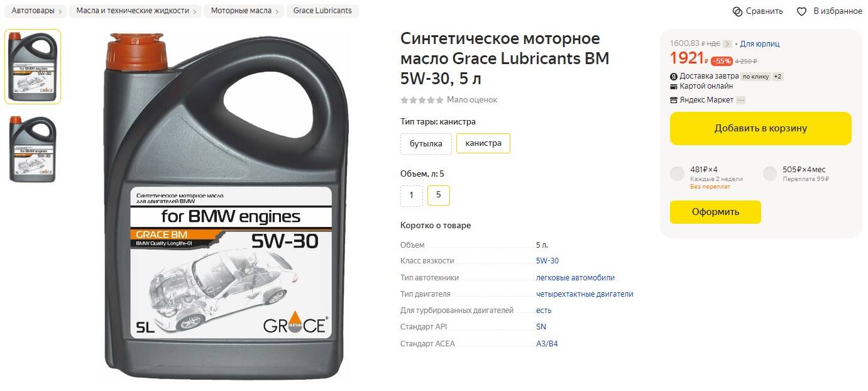This screenshot has width=868, height=391.
Task: Open the Для юрлиц link
Action: click(759, 44)
